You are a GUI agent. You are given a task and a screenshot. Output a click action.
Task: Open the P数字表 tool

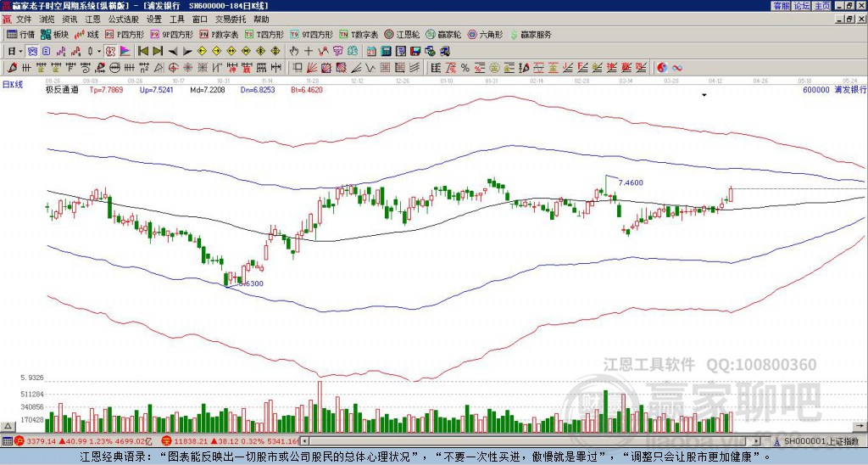click(219, 34)
